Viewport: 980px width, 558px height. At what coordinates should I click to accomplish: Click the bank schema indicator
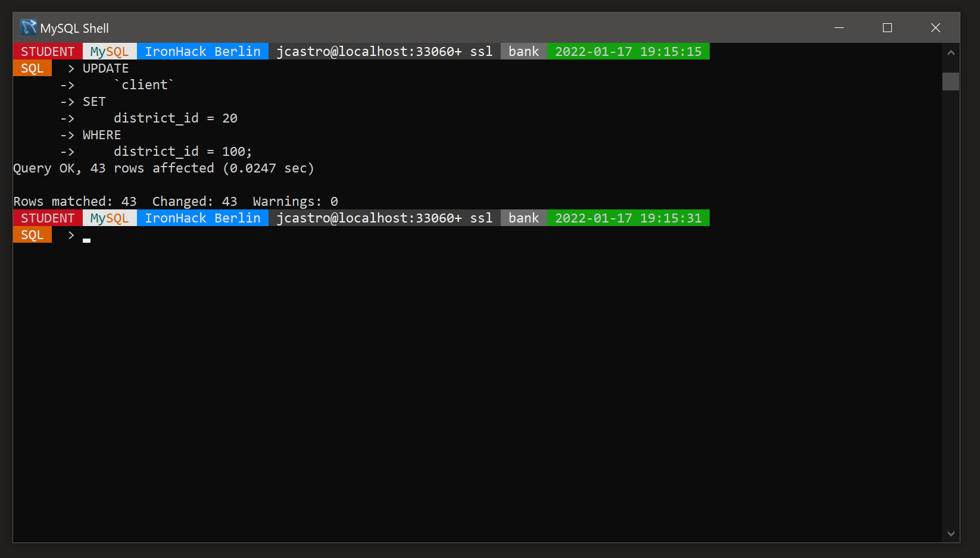pyautogui.click(x=523, y=51)
